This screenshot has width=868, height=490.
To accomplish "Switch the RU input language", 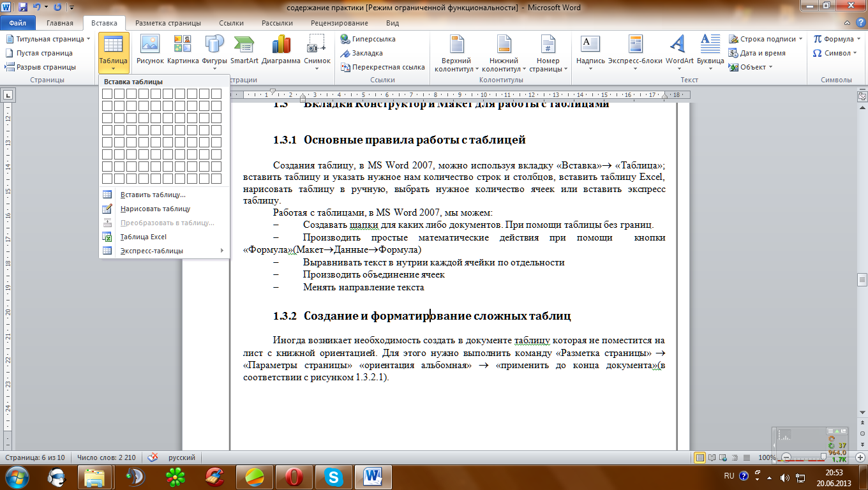I will coord(729,476).
